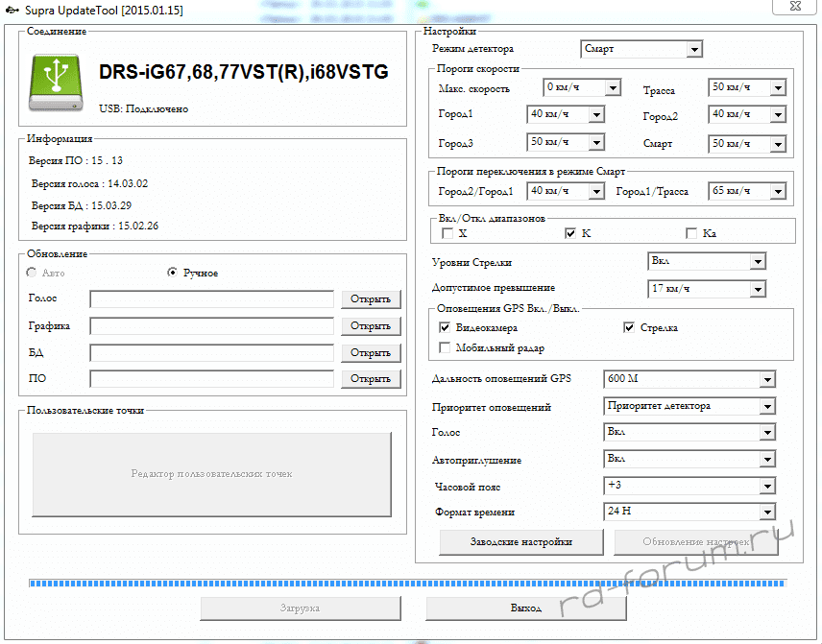Open Редактор пользовательских точек
Image resolution: width=822 pixels, height=644 pixels.
tap(212, 474)
